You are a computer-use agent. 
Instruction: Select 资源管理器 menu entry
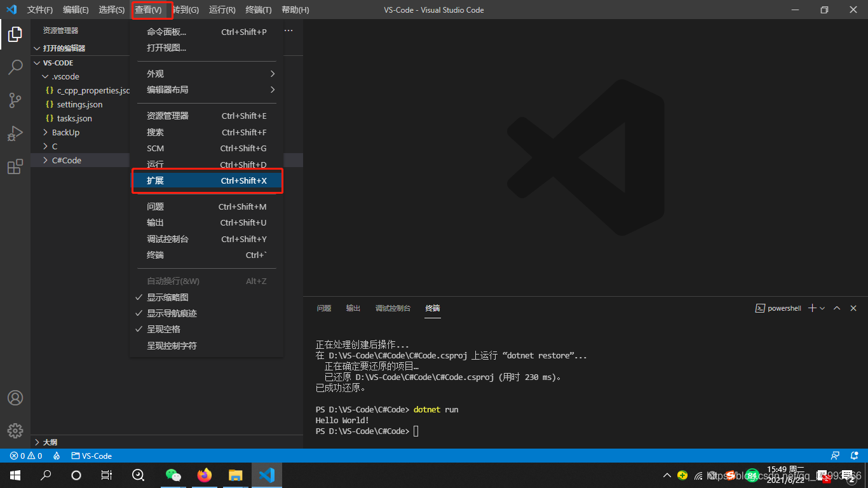[207, 116]
